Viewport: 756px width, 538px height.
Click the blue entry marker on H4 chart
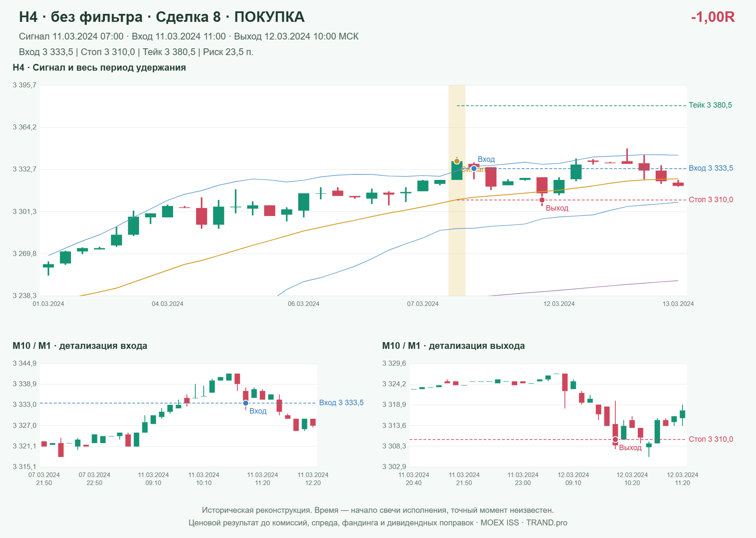(x=474, y=169)
